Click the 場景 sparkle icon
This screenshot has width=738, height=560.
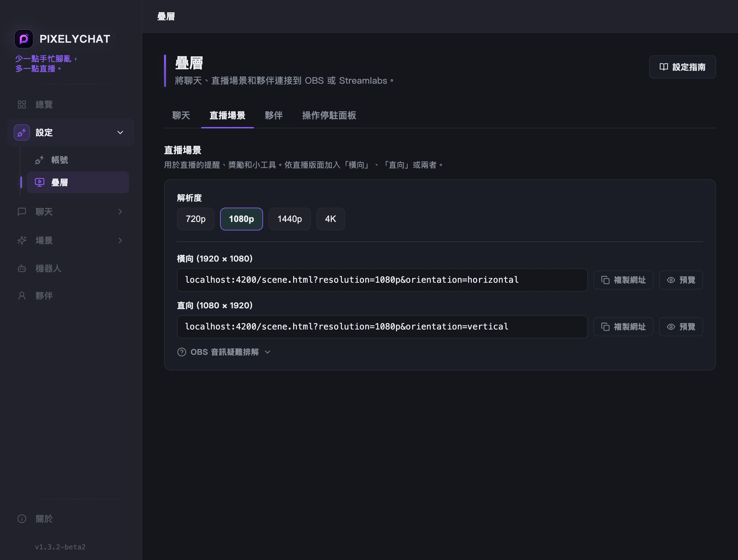point(22,240)
